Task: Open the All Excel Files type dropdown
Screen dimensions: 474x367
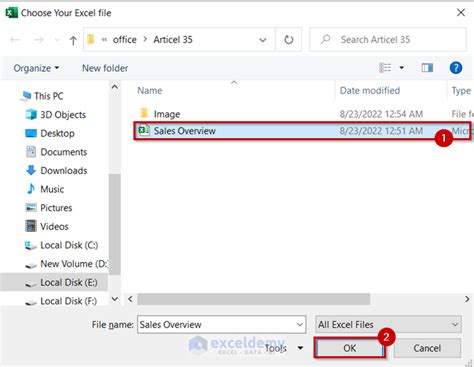Action: point(388,324)
